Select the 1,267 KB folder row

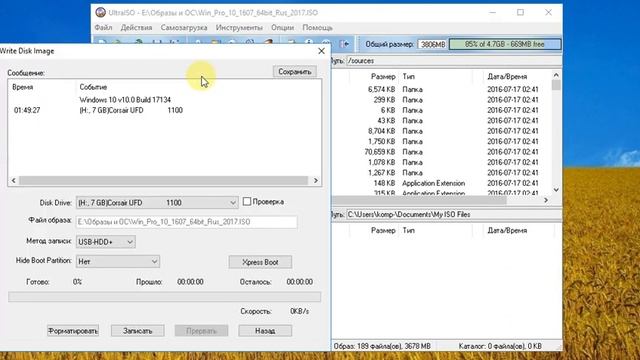(x=442, y=173)
